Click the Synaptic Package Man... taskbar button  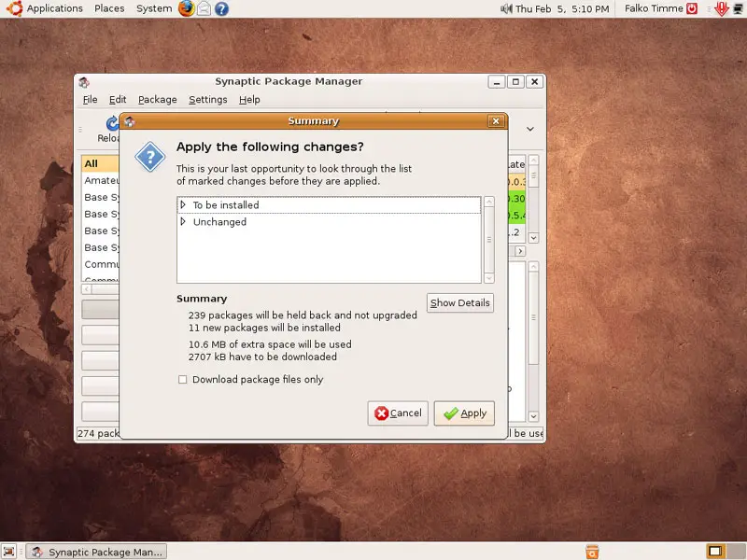tap(97, 552)
